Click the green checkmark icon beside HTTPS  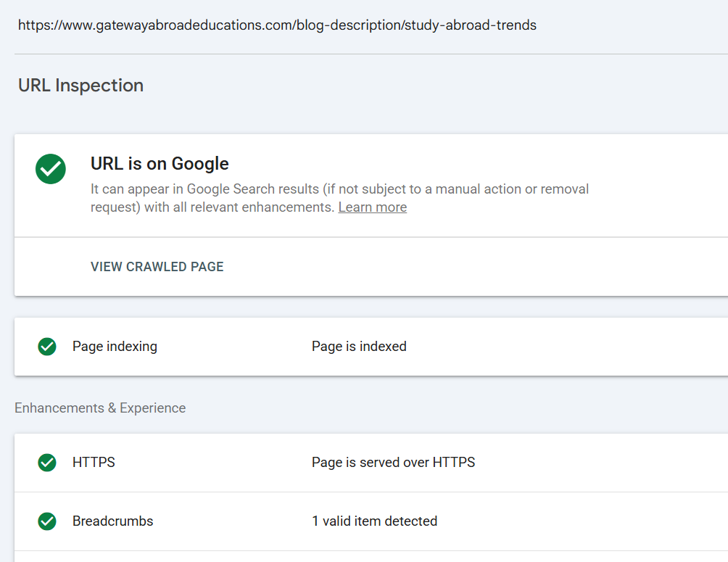47,463
